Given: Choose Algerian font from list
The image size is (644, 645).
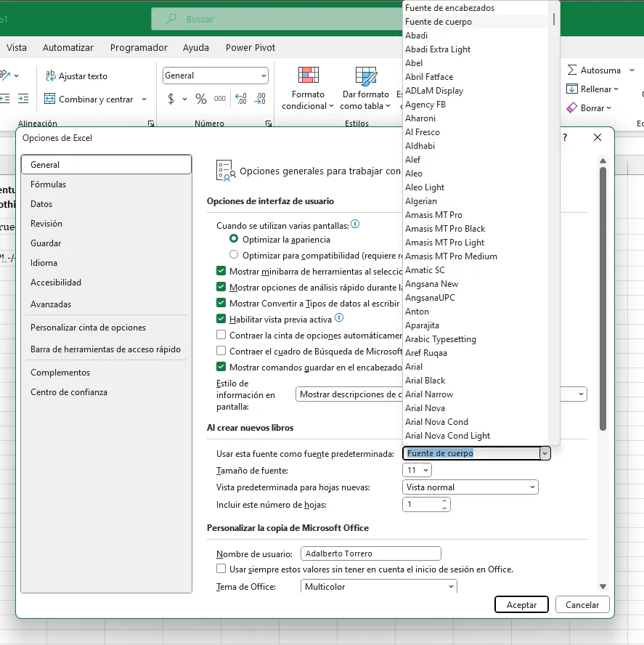Looking at the screenshot, I should coord(475,201).
